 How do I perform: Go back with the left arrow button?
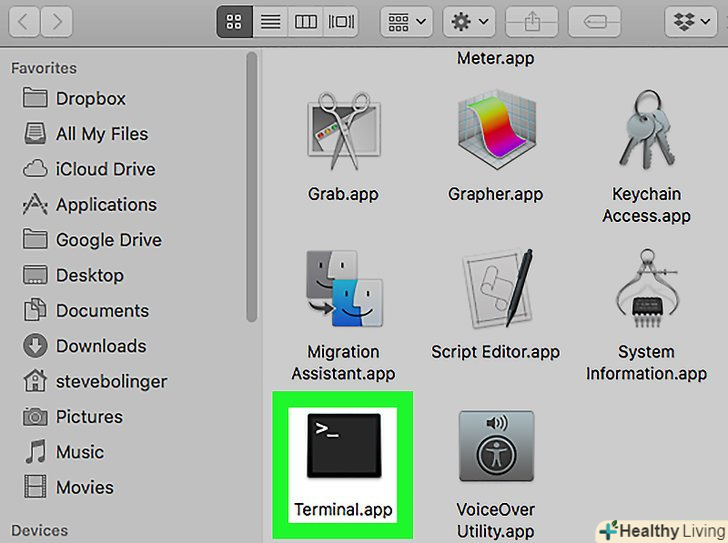pyautogui.click(x=24, y=21)
